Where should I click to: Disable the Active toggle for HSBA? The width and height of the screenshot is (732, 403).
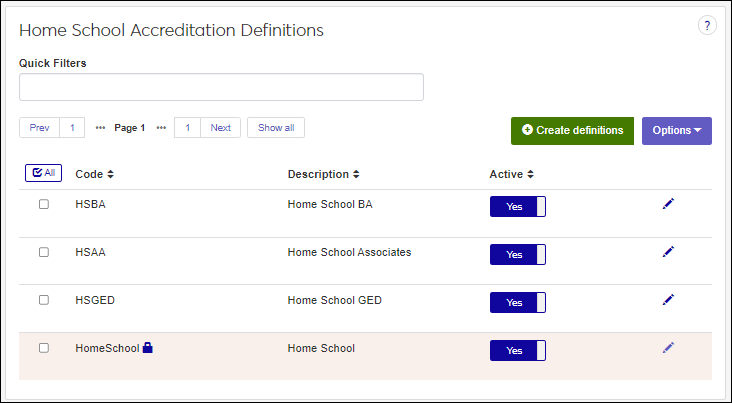(x=517, y=206)
